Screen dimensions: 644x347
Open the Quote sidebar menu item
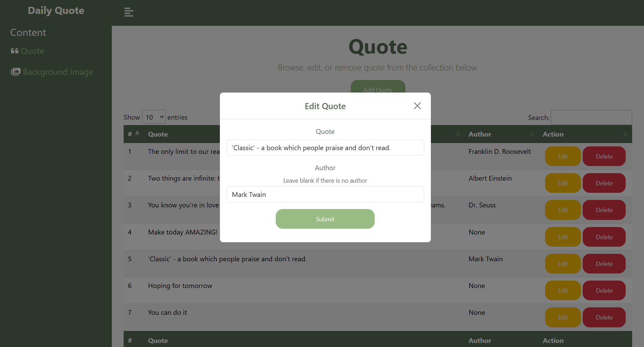33,51
